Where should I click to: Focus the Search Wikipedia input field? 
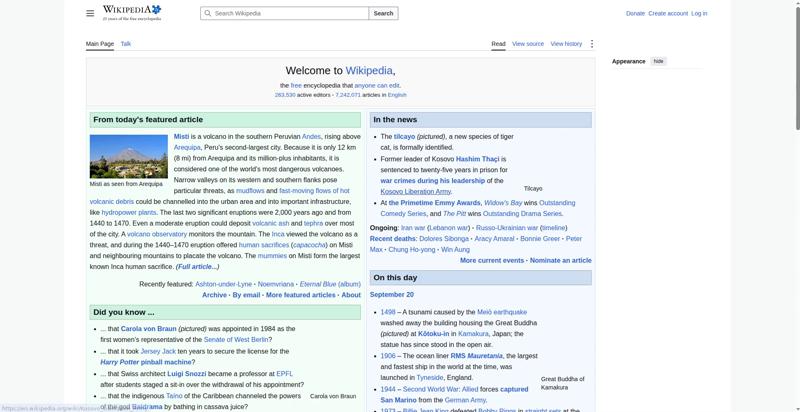pos(285,13)
